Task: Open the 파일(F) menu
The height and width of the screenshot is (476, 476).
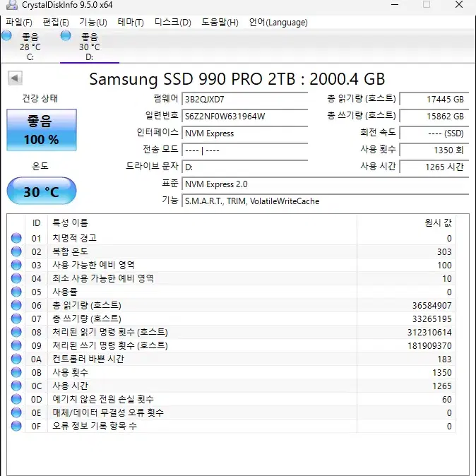Action: tap(19, 22)
